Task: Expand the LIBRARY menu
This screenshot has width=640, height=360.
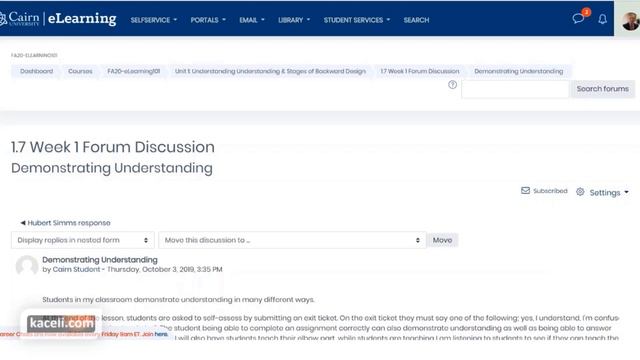Action: [294, 20]
